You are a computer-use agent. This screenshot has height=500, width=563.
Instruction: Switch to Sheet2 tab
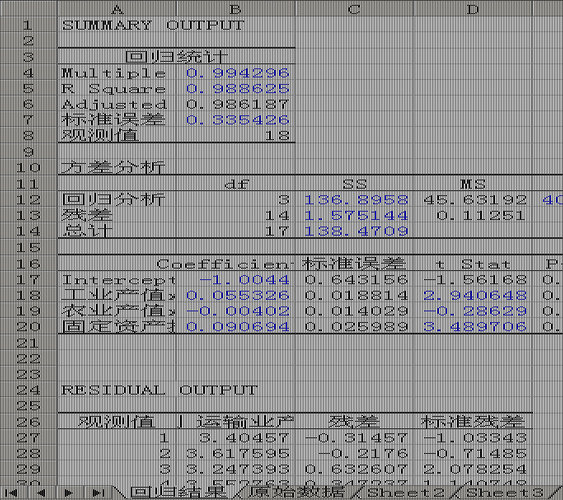coord(406,493)
